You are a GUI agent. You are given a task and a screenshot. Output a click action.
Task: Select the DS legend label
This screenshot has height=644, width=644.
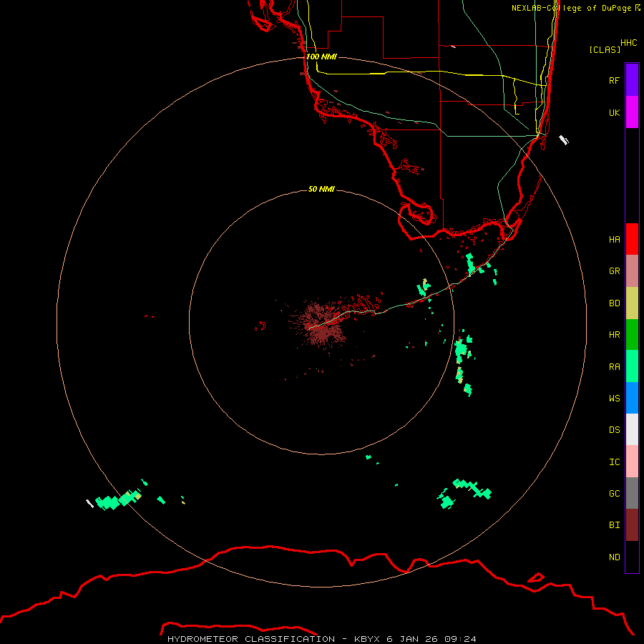[x=614, y=430]
